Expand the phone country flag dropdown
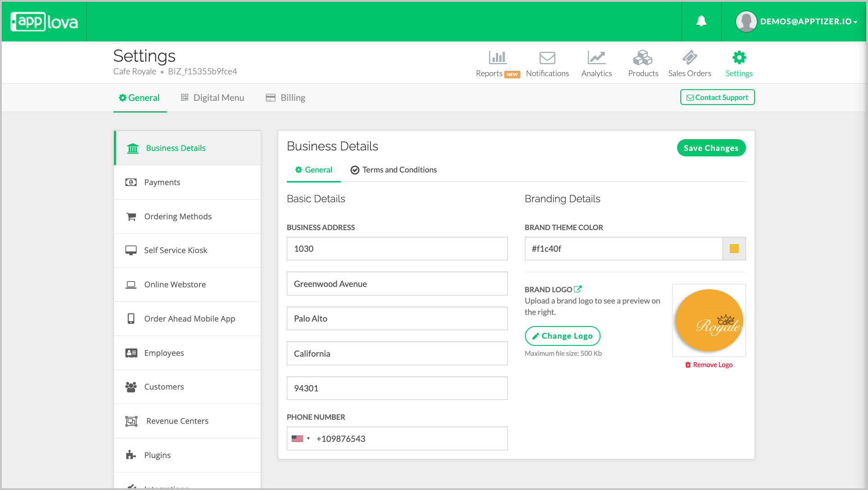This screenshot has height=490, width=868. (x=301, y=439)
